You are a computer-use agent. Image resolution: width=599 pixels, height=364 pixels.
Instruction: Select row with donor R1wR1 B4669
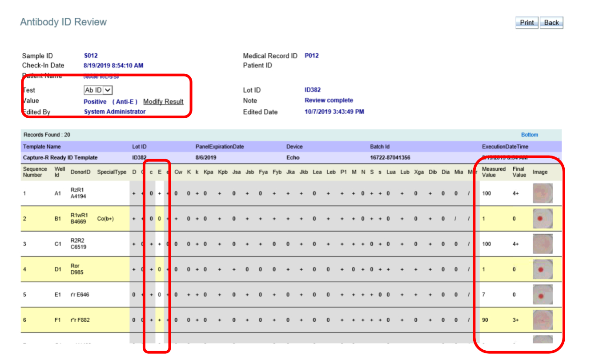click(79, 219)
